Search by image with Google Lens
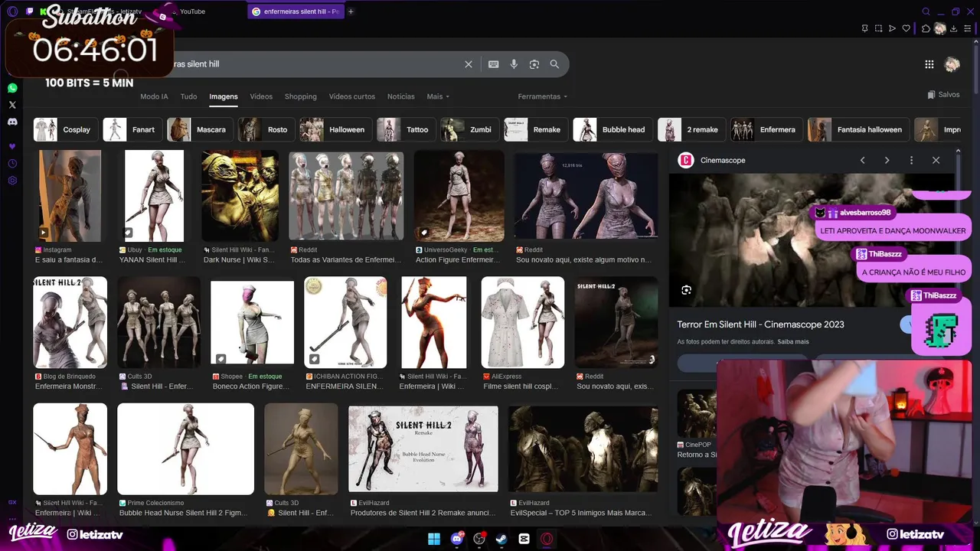The height and width of the screenshot is (551, 980). [x=534, y=64]
